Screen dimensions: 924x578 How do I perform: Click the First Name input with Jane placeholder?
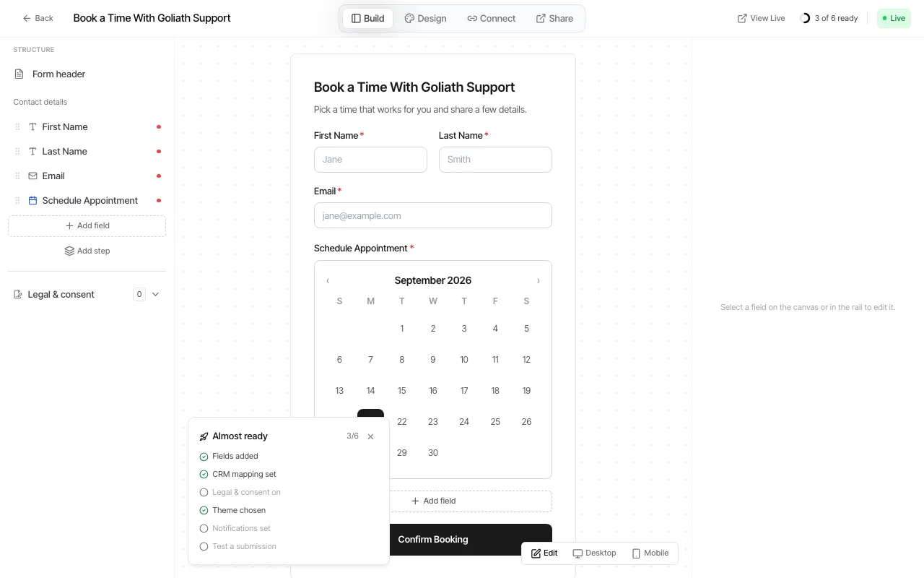(370, 160)
